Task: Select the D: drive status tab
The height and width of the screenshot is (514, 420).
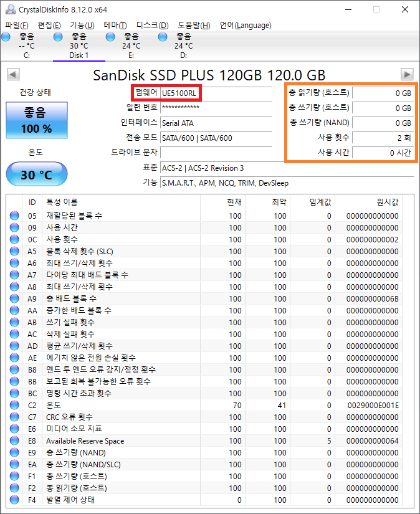Action: coord(184,46)
